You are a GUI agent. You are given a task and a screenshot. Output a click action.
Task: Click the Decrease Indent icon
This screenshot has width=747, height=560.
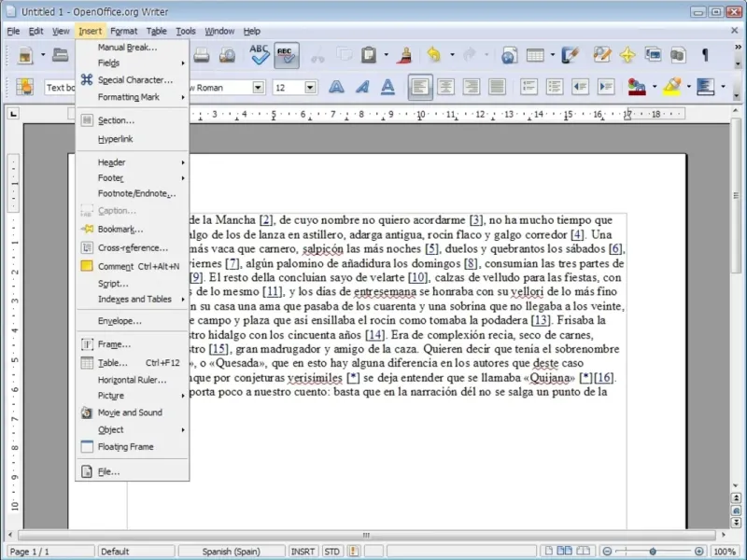580,87
